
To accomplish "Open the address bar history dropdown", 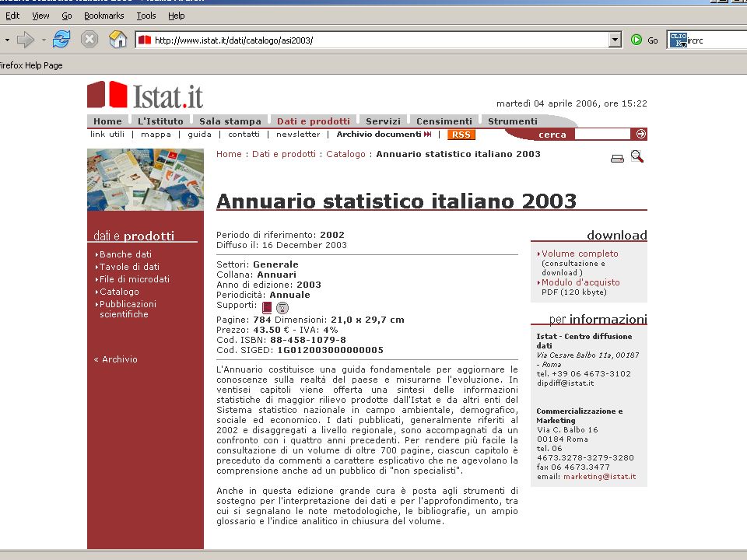I will coord(615,40).
